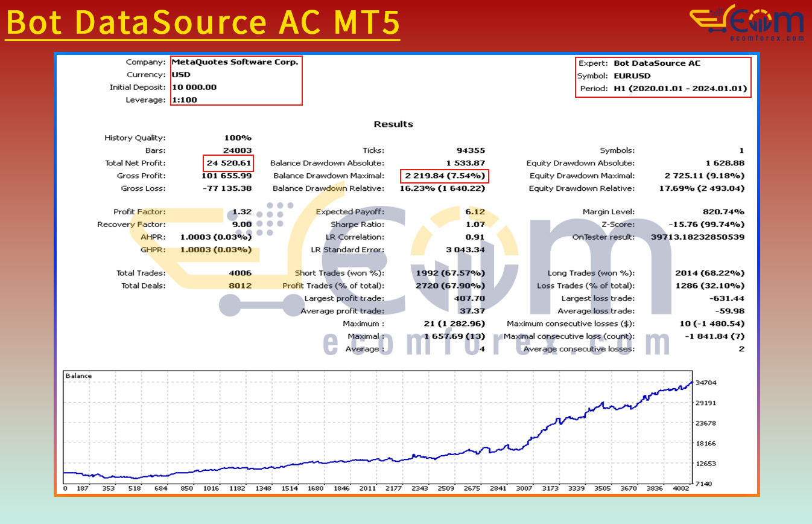This screenshot has width=812, height=524.
Task: Select Balance Drawdown Relative '16.23% (1 640.22)'
Action: pyautogui.click(x=442, y=188)
